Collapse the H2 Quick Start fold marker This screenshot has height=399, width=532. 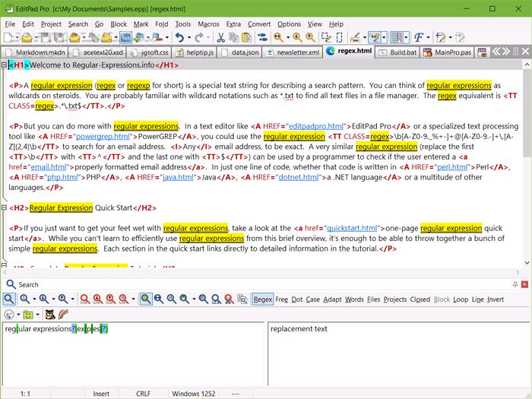(5, 207)
